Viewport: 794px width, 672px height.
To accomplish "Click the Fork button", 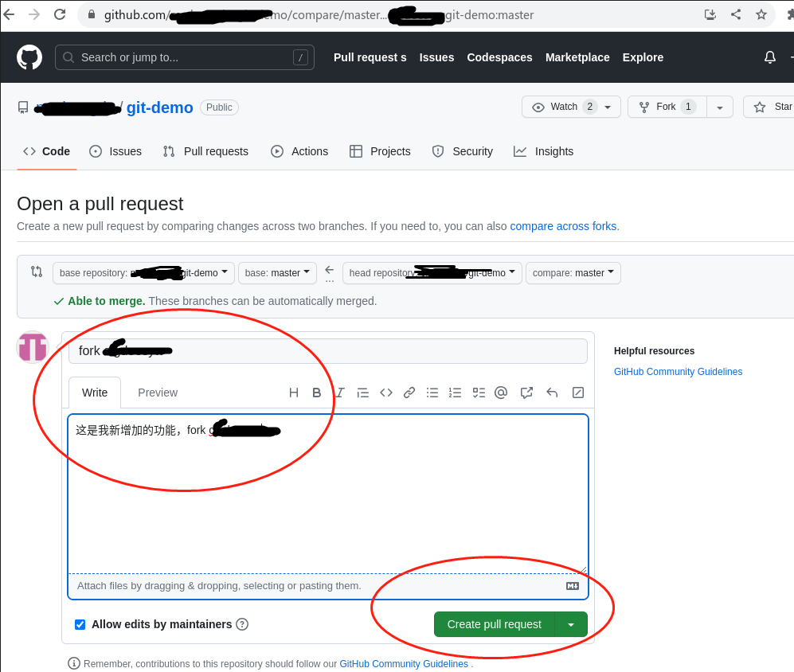I will pyautogui.click(x=667, y=107).
